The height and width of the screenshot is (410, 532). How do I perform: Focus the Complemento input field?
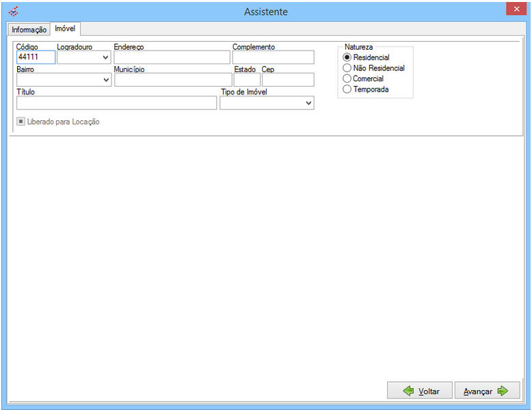coord(273,57)
